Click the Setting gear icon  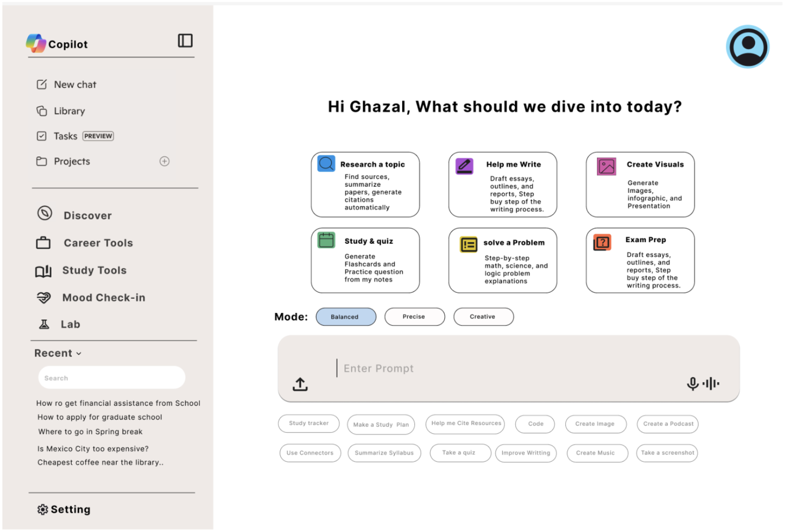pyautogui.click(x=43, y=509)
